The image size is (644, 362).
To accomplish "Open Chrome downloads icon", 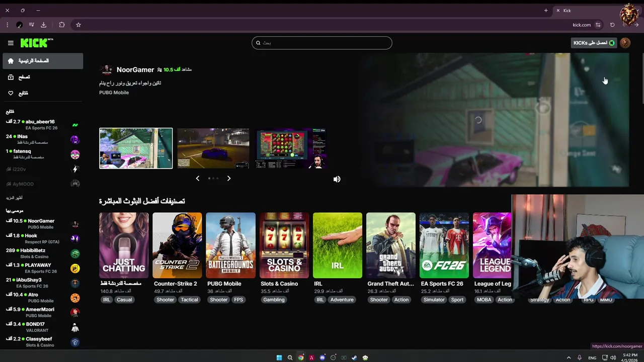I will click(x=43, y=25).
